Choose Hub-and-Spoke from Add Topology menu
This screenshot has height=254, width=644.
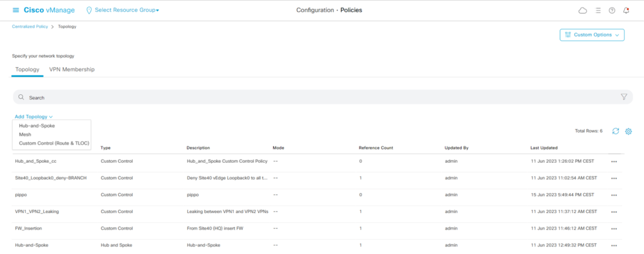pos(36,126)
